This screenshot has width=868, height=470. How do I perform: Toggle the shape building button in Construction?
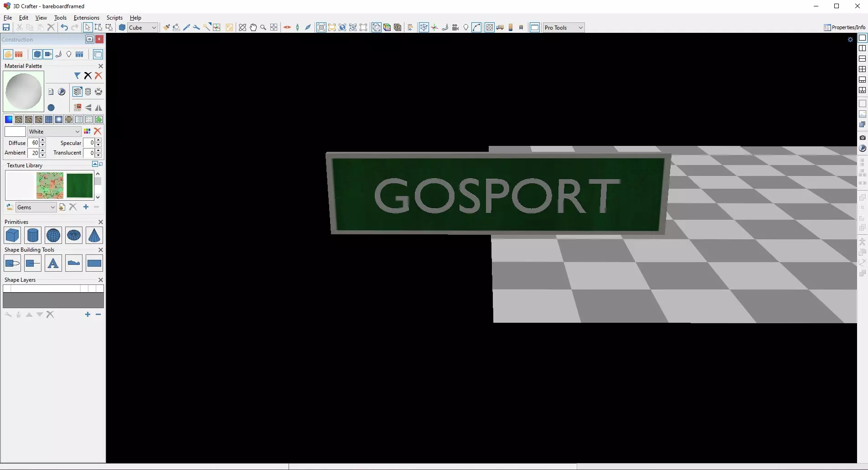(48, 54)
